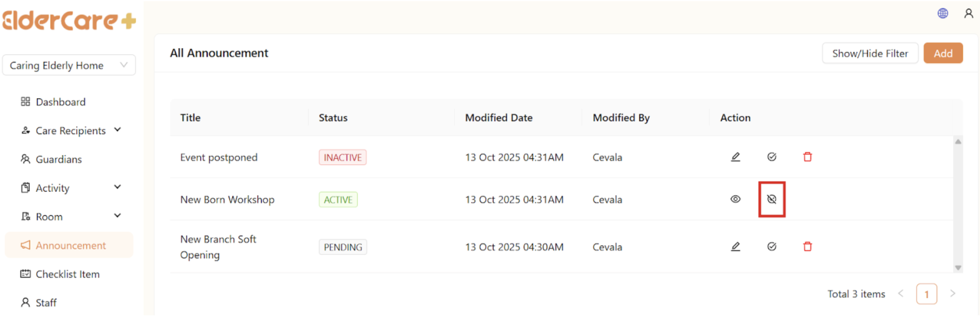The image size is (980, 322).
Task: Open the user profile icon
Action: [968, 13]
